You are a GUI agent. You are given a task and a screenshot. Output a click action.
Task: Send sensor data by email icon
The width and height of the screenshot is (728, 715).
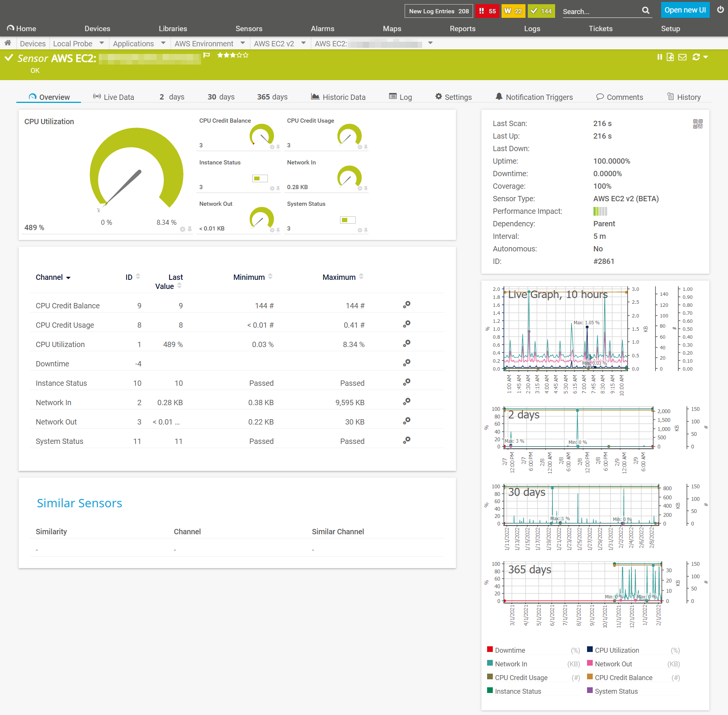[682, 57]
